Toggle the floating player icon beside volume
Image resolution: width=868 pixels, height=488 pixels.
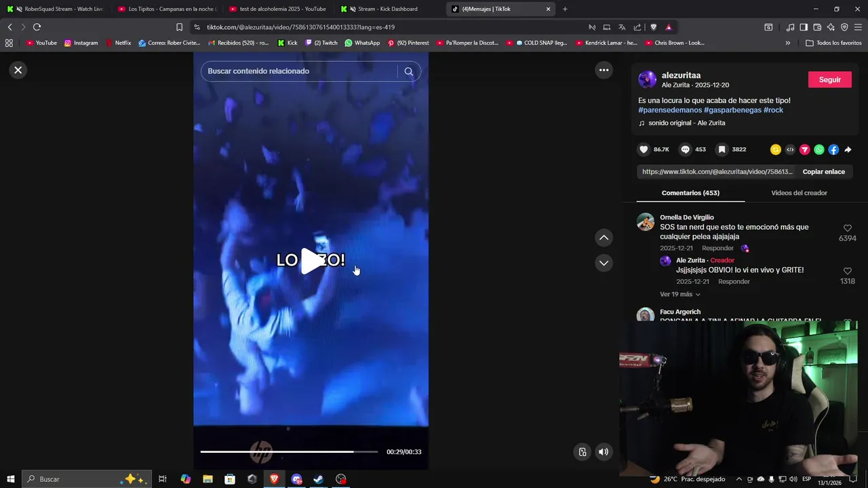(582, 452)
